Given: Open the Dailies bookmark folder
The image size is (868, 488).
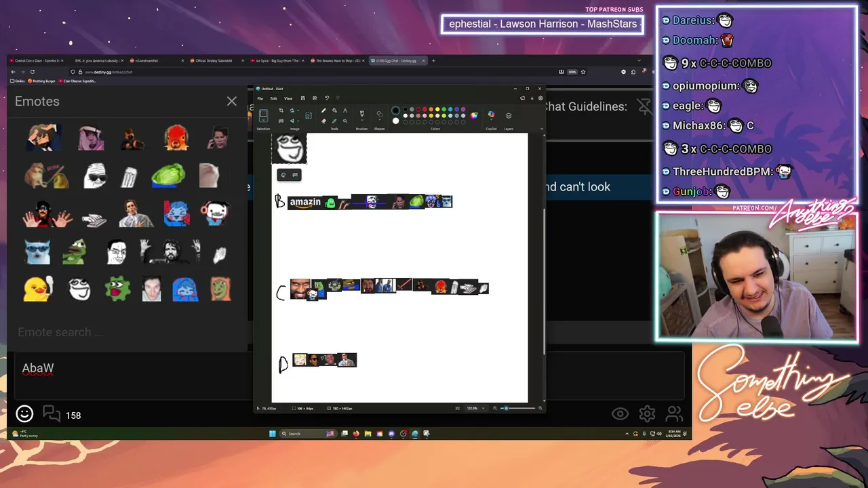Looking at the screenshot, I should click(18, 81).
